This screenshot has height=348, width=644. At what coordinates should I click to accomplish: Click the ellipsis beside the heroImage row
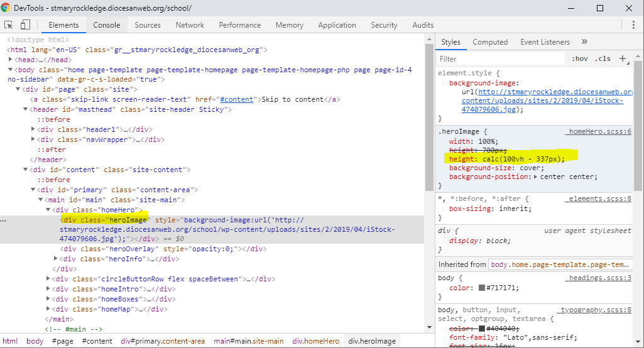coord(4,221)
